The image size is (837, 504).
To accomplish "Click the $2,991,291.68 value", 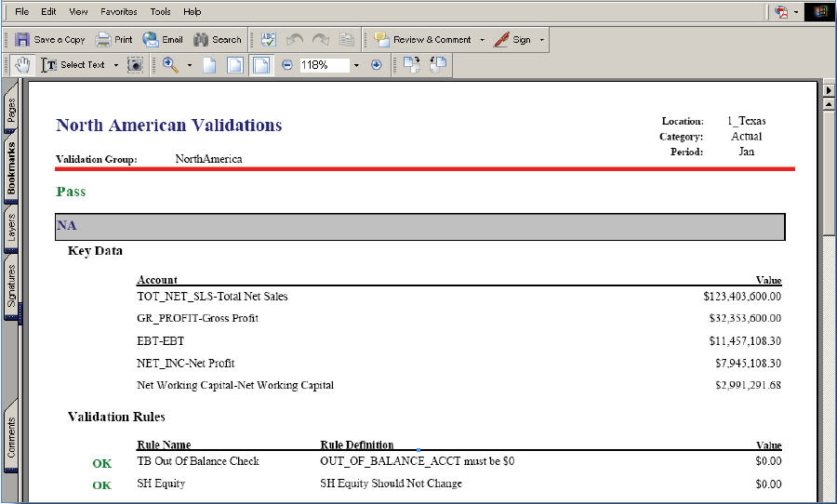I will 749,385.
